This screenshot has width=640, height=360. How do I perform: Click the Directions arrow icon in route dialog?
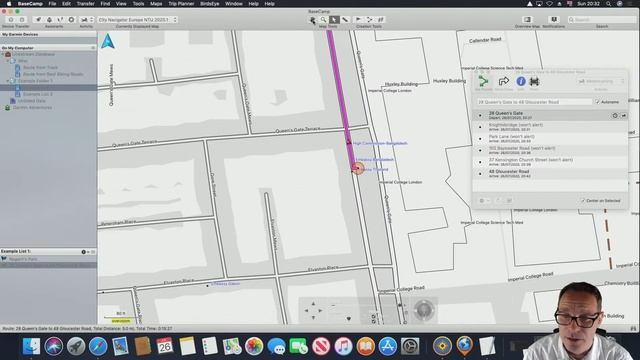(504, 81)
